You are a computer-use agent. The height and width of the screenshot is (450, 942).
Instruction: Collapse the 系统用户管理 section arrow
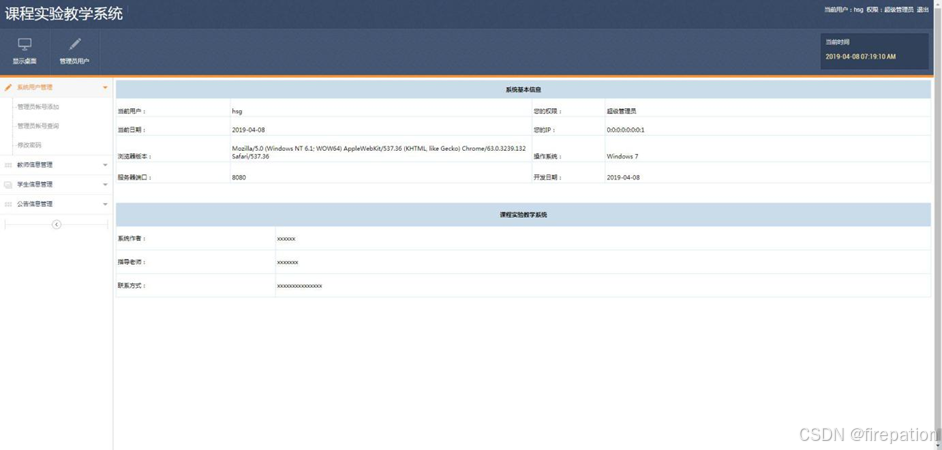(x=105, y=88)
